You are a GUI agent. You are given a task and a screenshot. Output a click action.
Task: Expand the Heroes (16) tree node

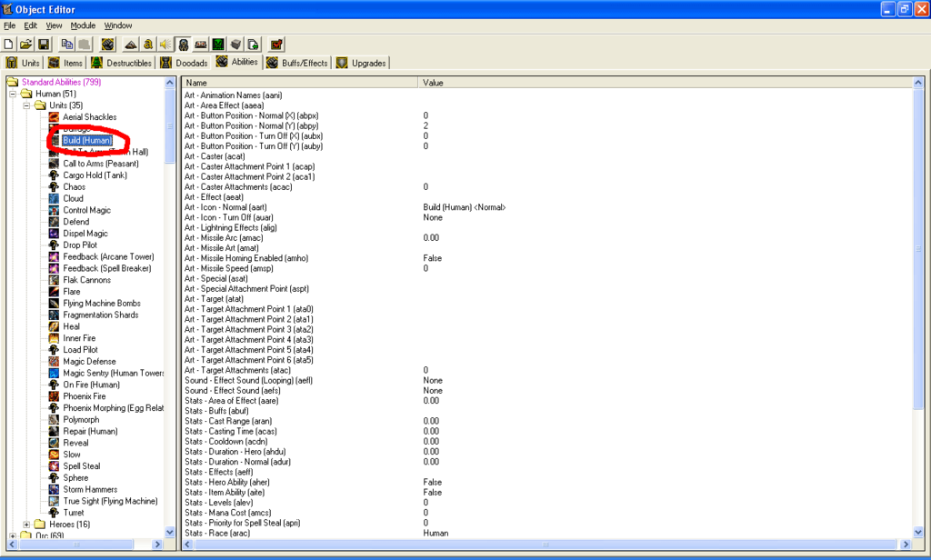26,525
